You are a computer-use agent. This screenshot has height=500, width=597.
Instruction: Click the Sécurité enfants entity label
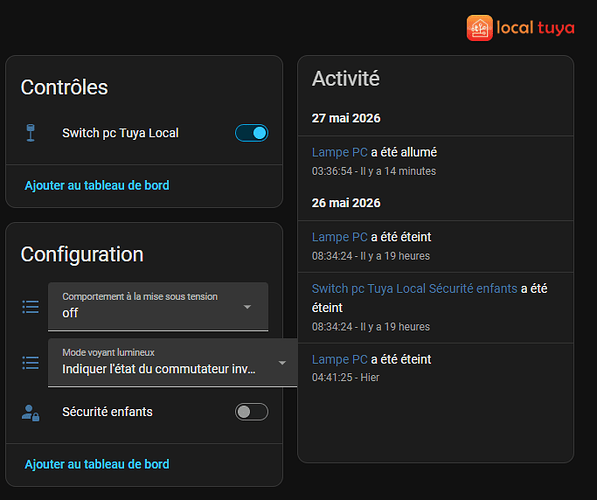(x=107, y=412)
